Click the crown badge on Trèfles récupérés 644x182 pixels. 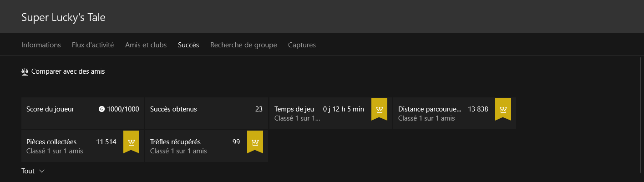[x=255, y=142]
